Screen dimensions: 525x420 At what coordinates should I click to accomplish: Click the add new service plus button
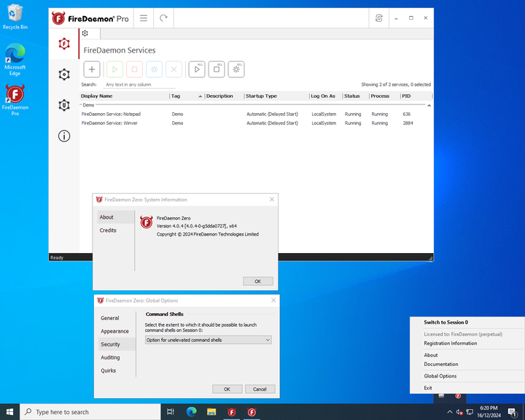point(92,69)
